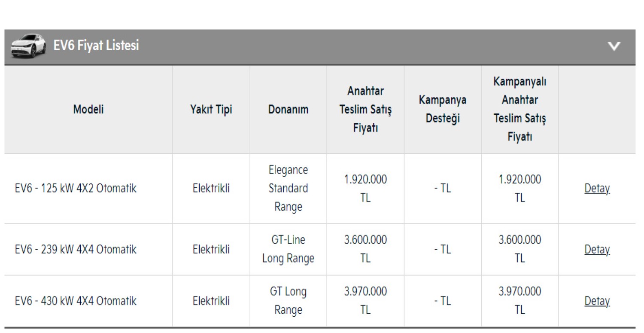The image size is (644, 333).
Task: Open Detay link for 125 kW model
Action: tap(597, 189)
